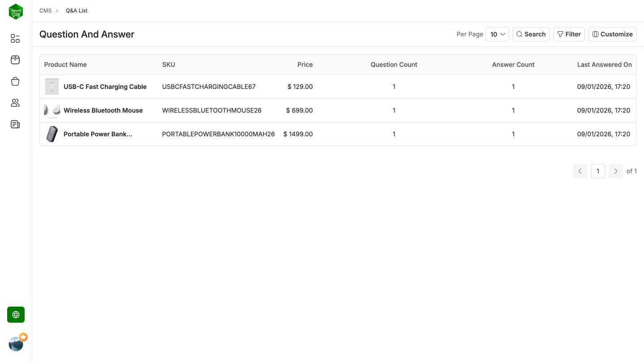
Task: Click the user avatar with crown badge
Action: click(16, 343)
